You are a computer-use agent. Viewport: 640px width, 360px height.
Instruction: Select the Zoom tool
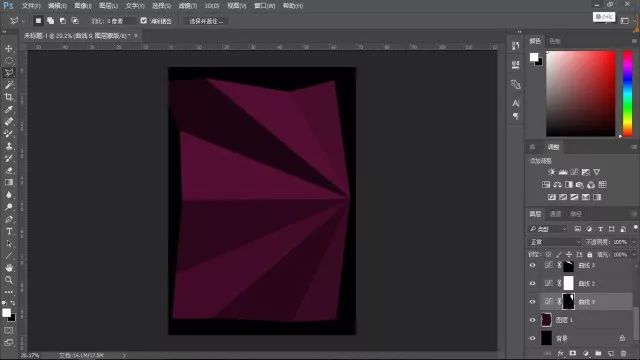coord(9,280)
